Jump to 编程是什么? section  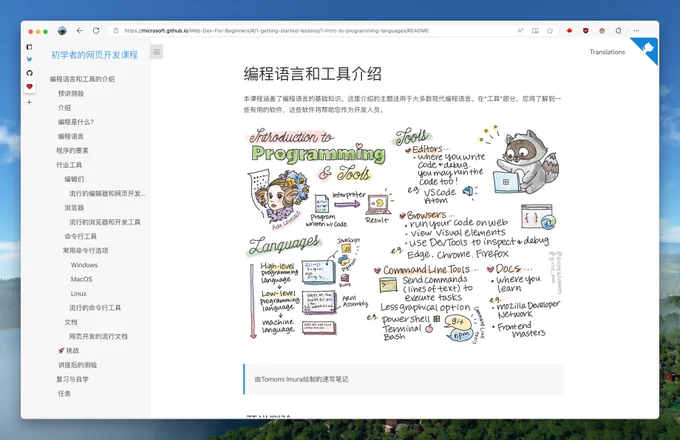pos(76,122)
